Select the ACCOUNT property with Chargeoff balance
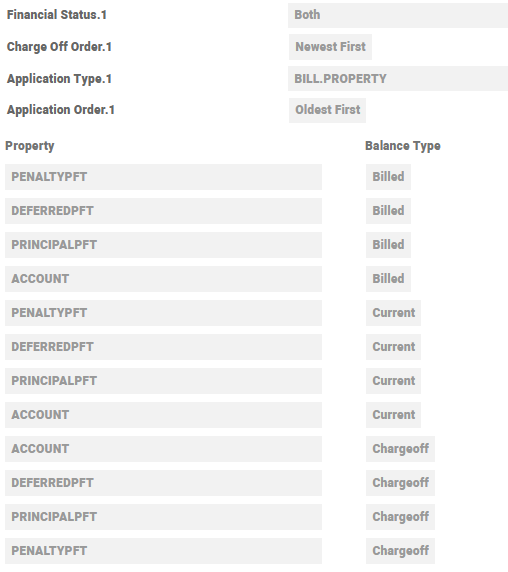The width and height of the screenshot is (508, 572). tap(163, 449)
